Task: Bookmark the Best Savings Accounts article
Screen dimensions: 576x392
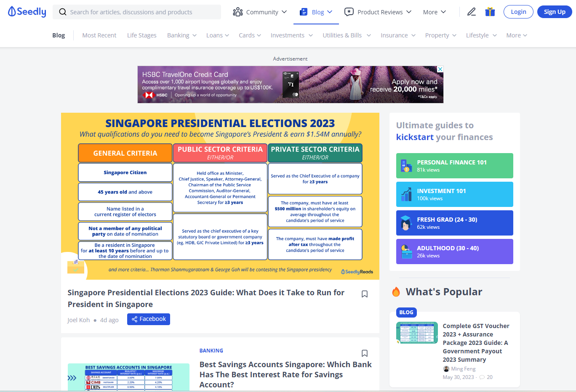Action: pos(365,353)
